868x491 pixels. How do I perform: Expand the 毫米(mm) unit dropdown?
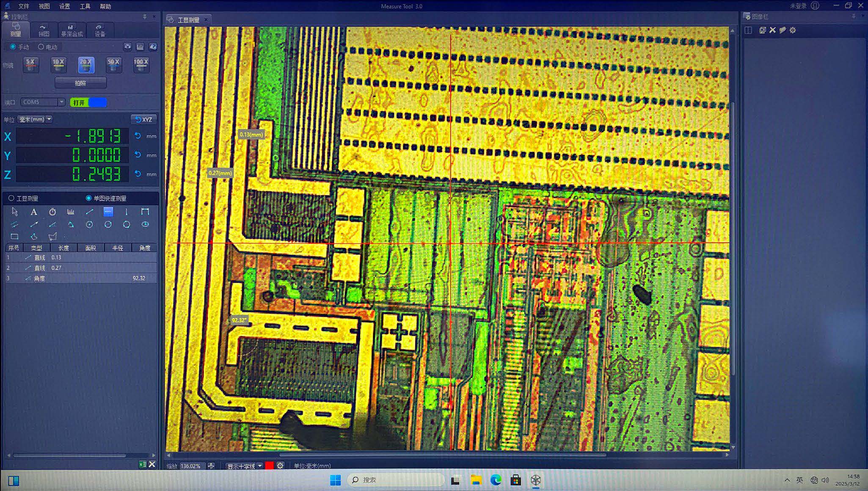pos(49,119)
